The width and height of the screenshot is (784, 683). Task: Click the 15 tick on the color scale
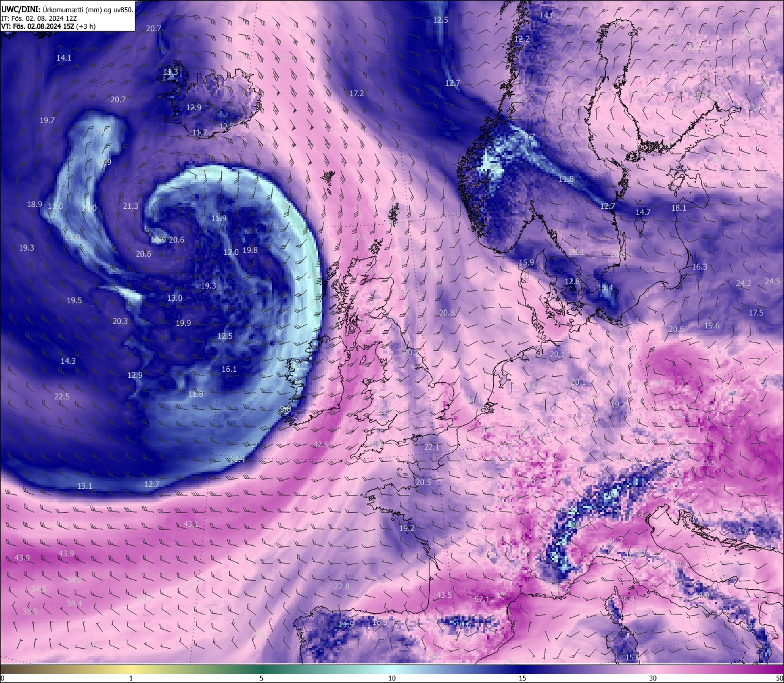click(x=522, y=678)
